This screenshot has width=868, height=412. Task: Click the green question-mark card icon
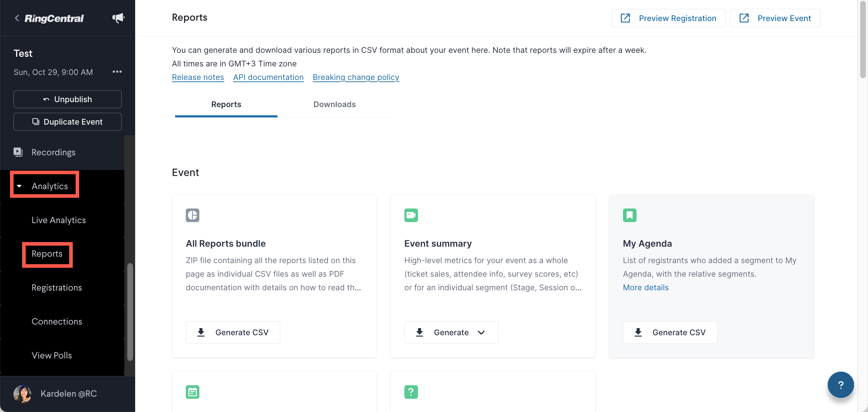(x=411, y=392)
